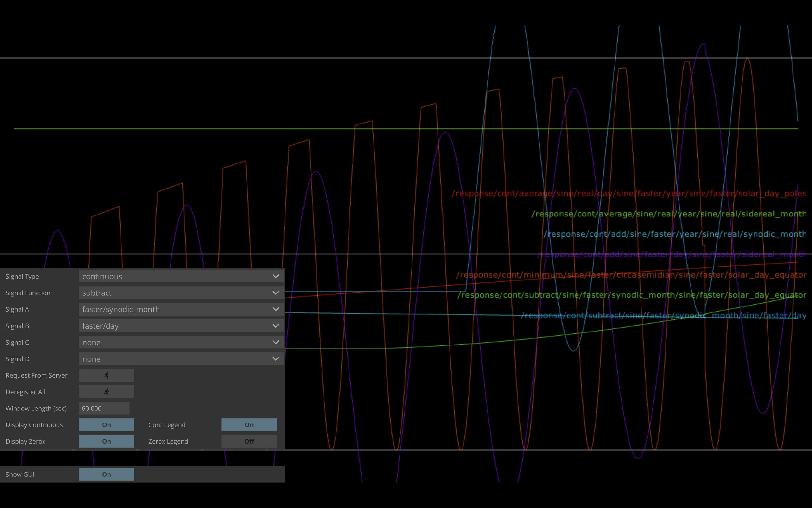The width and height of the screenshot is (812, 508).
Task: Turn off the Cont Legend toggle
Action: [x=249, y=425]
